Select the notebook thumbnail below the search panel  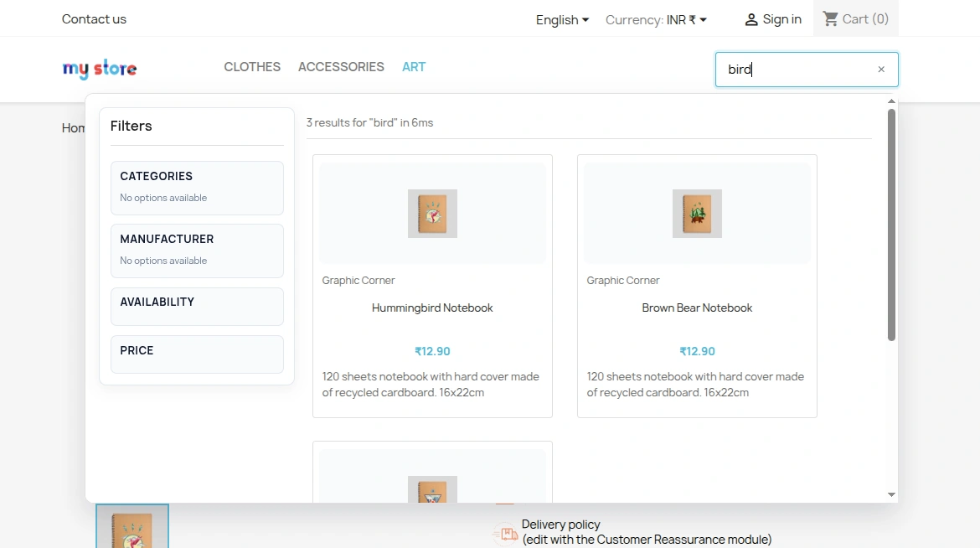(x=132, y=526)
